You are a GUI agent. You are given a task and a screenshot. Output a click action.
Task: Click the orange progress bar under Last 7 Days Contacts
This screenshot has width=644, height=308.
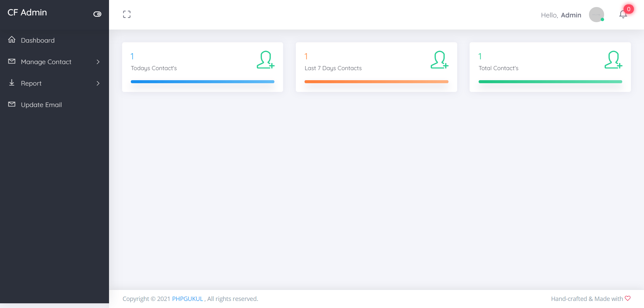(x=376, y=82)
